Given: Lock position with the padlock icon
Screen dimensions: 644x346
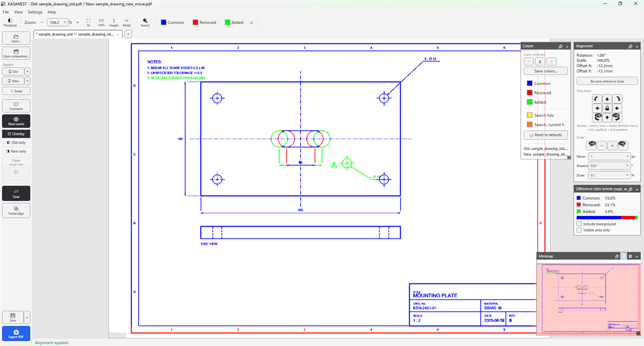Looking at the screenshot, I should [607, 108].
